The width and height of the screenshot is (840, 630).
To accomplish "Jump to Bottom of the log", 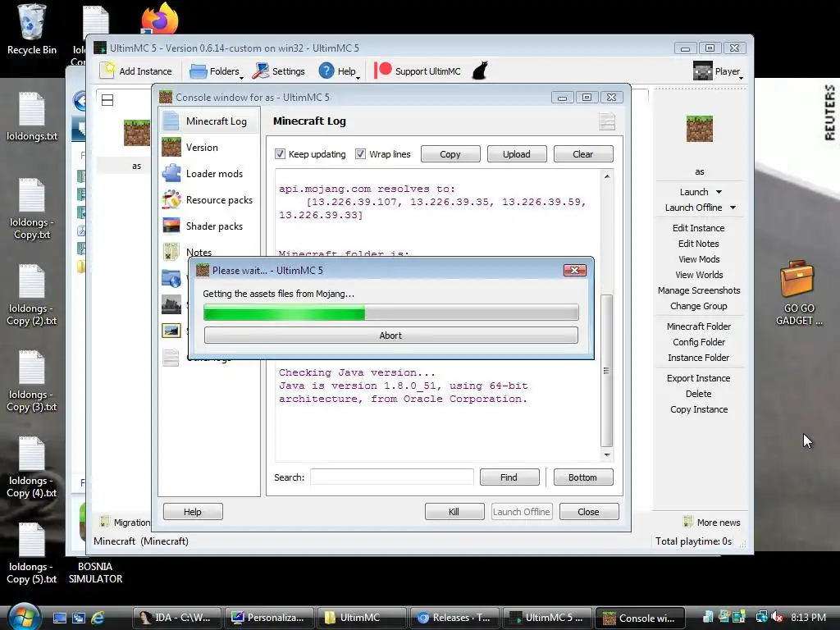I will click(x=583, y=477).
